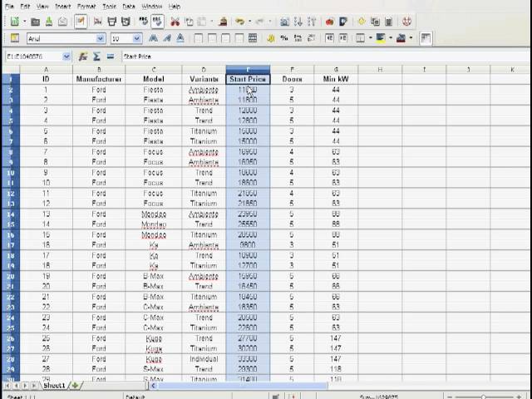This screenshot has width=532, height=399.
Task: Open the Styles and Formatting icon
Action: (15, 38)
